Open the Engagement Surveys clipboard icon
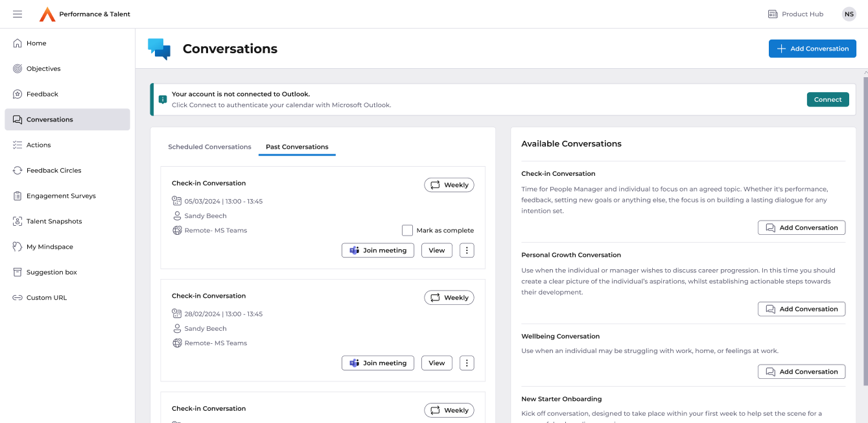The width and height of the screenshot is (868, 423). click(x=18, y=196)
